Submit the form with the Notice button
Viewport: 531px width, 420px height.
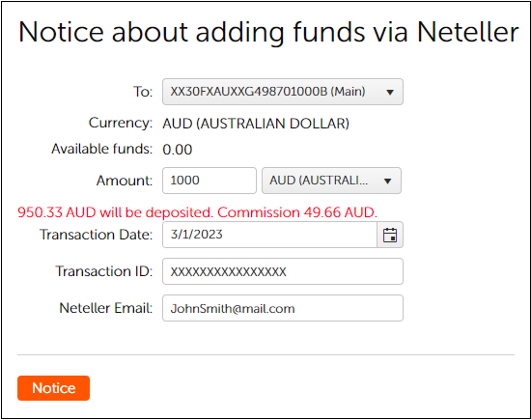coord(53,388)
